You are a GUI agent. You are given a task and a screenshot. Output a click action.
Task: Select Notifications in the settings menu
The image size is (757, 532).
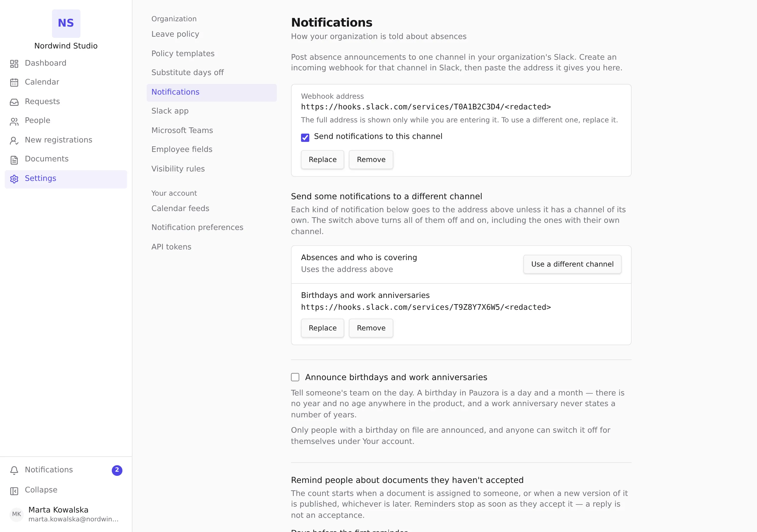click(x=211, y=92)
